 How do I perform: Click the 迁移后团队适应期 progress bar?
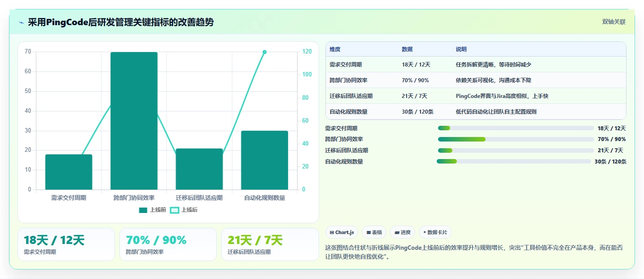pyautogui.click(x=516, y=151)
